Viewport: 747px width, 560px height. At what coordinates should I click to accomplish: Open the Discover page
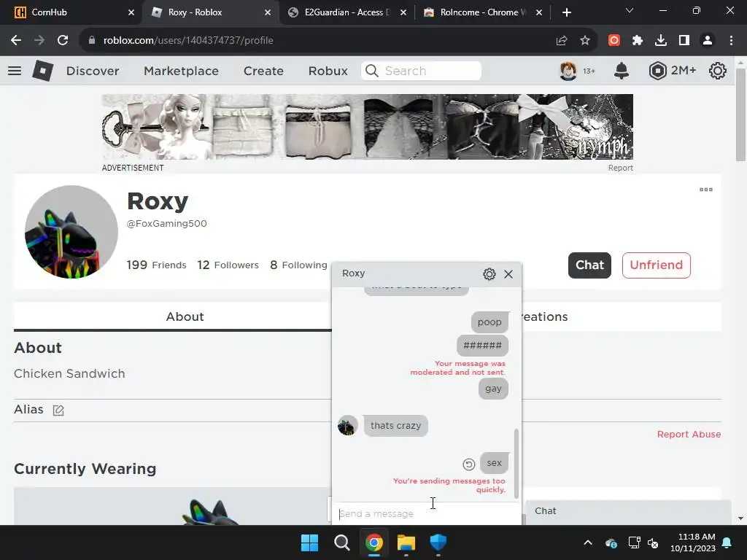(x=93, y=71)
